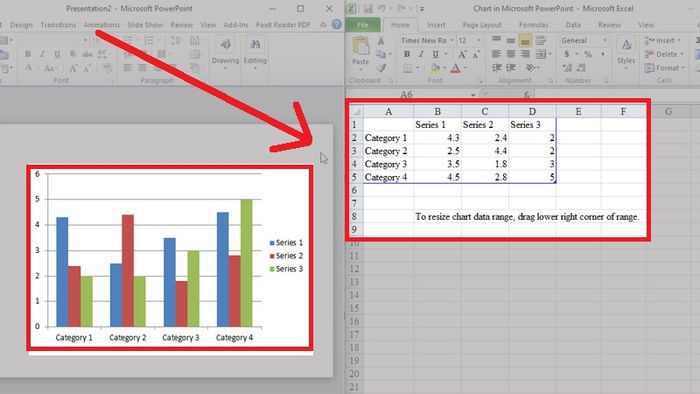
Task: Click the Excel save icon
Action: tap(368, 8)
